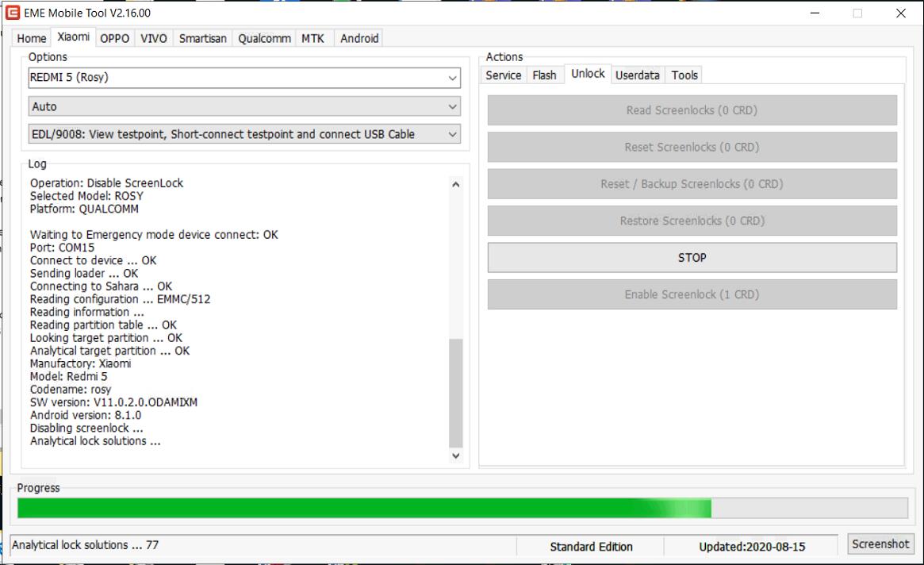Click log line 'Android version: 8.1.0'
The width and height of the screenshot is (924, 565).
[x=86, y=415]
